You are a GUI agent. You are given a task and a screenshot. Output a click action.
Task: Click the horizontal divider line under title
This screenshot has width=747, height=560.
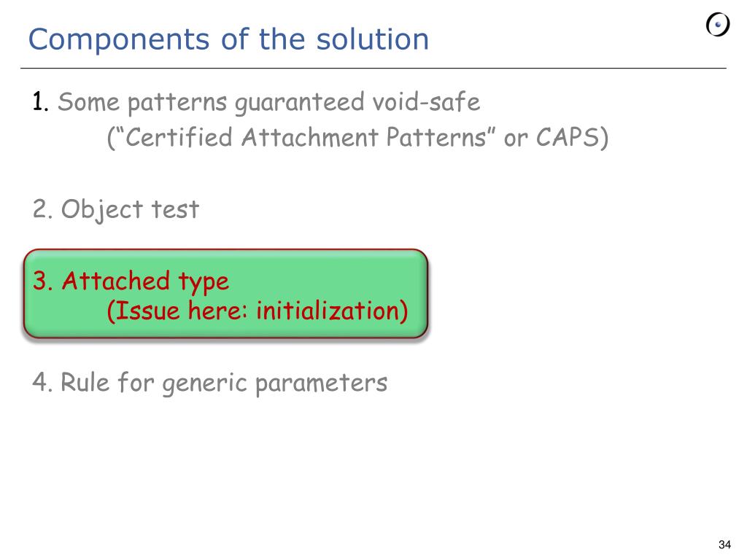[373, 68]
